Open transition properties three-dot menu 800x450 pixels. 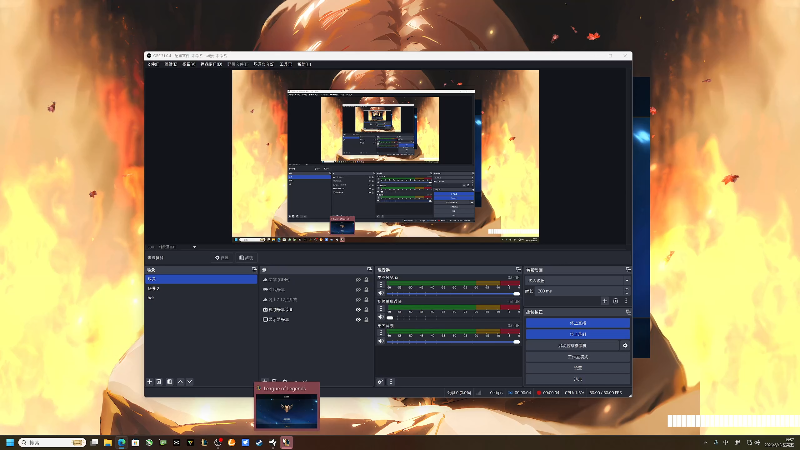click(626, 301)
